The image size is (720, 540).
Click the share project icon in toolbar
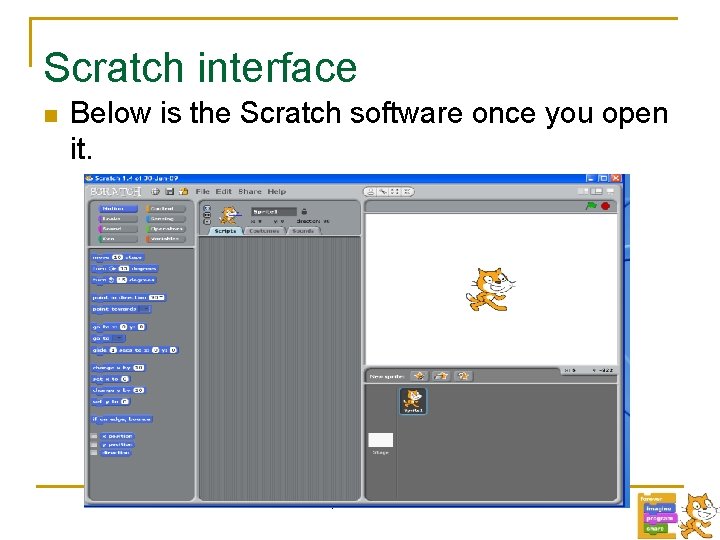[x=184, y=191]
